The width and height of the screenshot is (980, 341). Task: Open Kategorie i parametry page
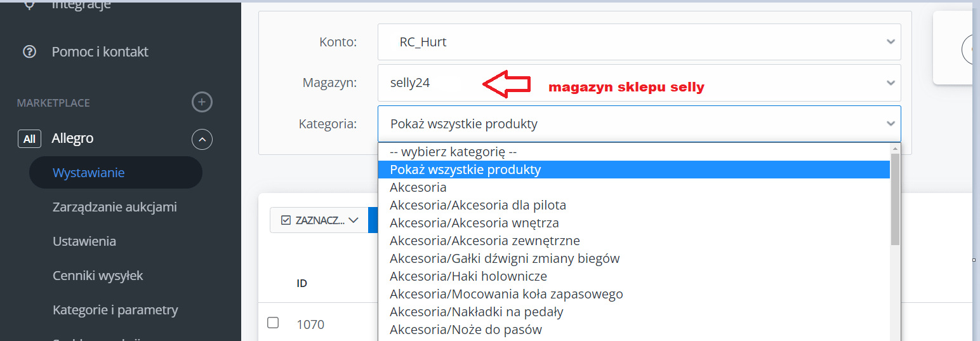[x=115, y=310]
